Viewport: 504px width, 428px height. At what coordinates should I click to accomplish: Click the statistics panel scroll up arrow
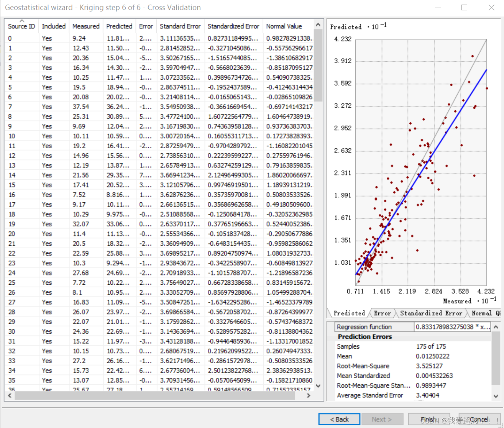pos(496,327)
